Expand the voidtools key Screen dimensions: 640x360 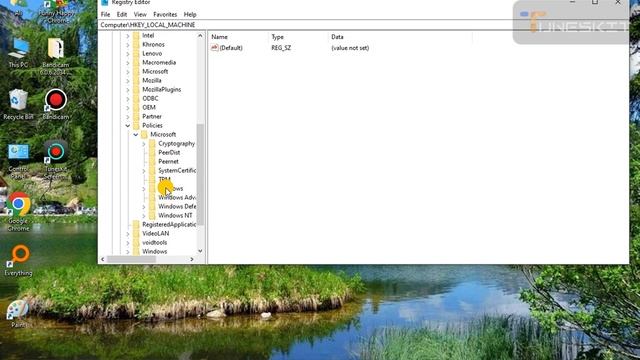pyautogui.click(x=128, y=242)
